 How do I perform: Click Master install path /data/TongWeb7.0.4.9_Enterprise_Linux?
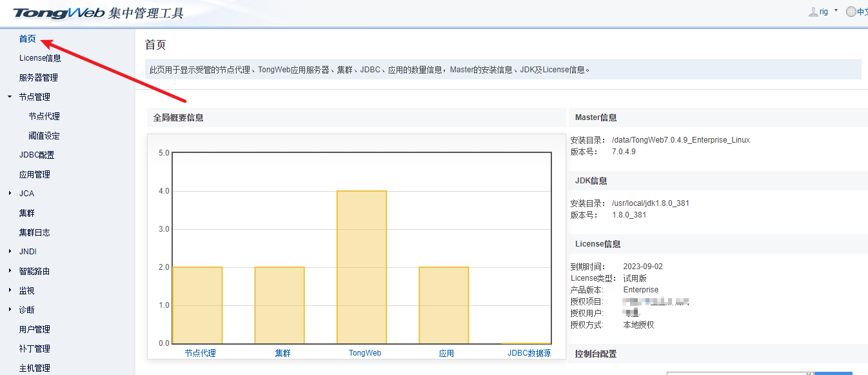tap(681, 140)
